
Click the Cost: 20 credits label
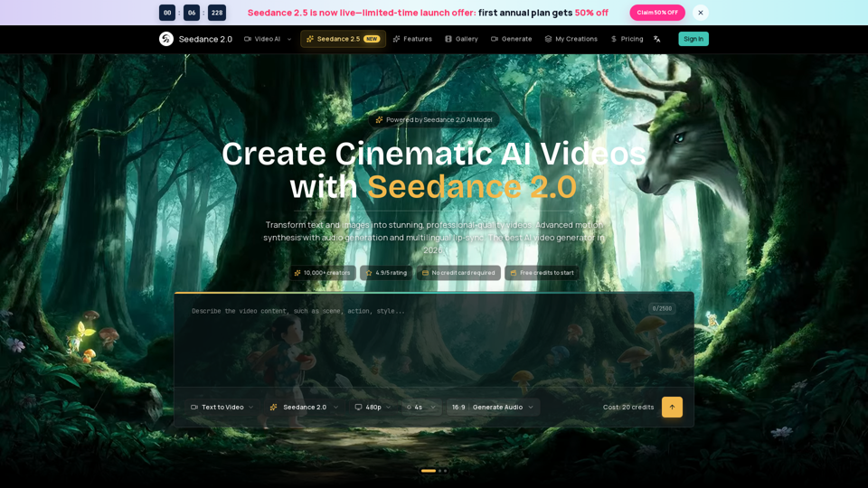(628, 408)
